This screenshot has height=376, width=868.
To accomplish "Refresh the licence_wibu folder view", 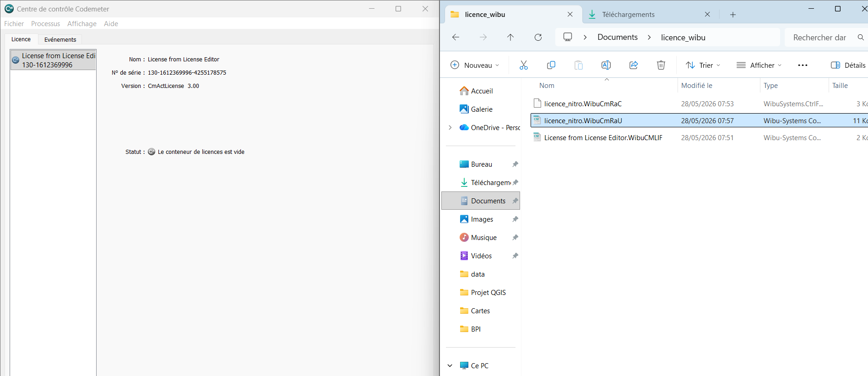I will [x=538, y=37].
